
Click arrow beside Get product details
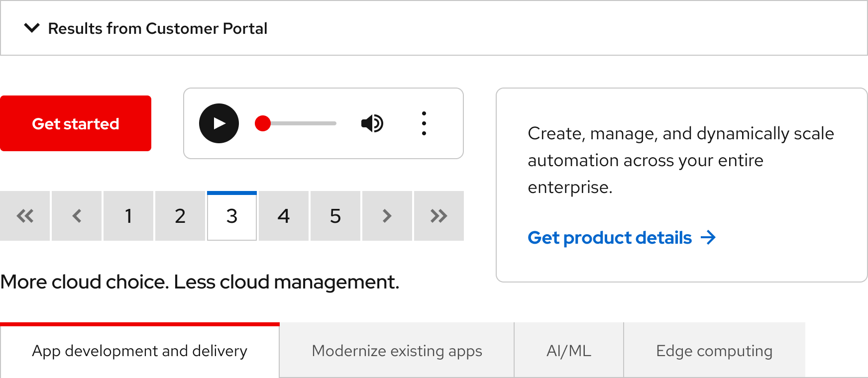tap(708, 238)
